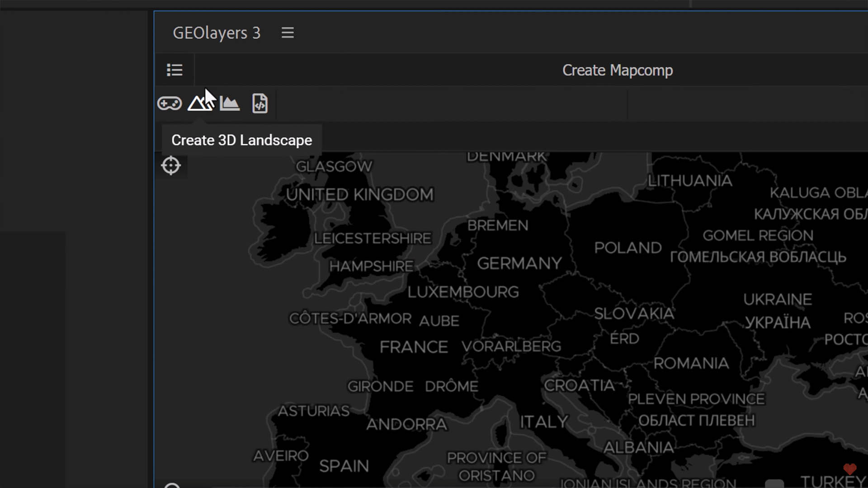Click the area chart elevation icon
The image size is (868, 488).
pos(230,103)
